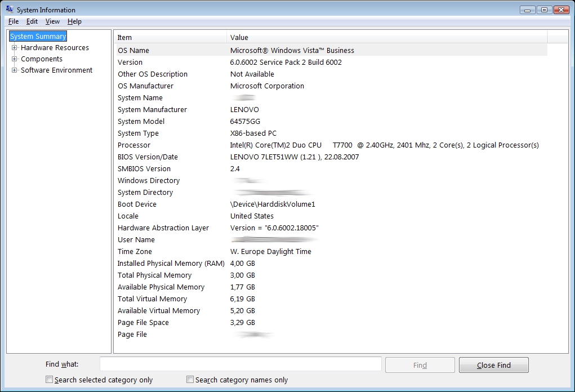Click the BIOS Version/Date item

point(148,157)
